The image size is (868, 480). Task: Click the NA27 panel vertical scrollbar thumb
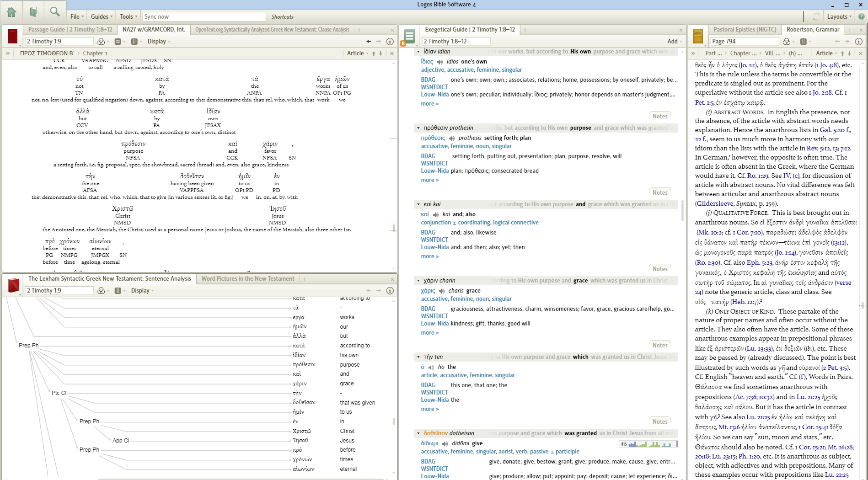tap(393, 227)
